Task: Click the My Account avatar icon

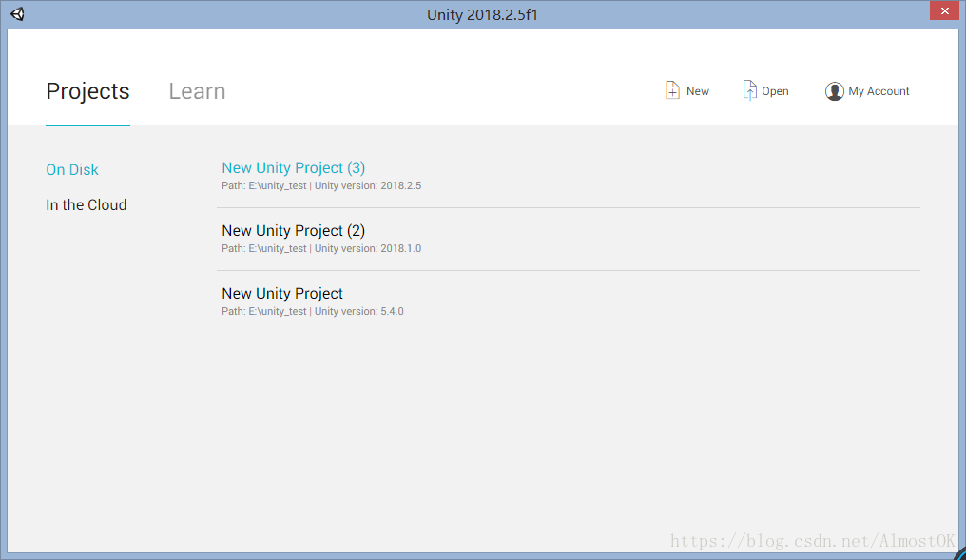Action: [x=834, y=91]
